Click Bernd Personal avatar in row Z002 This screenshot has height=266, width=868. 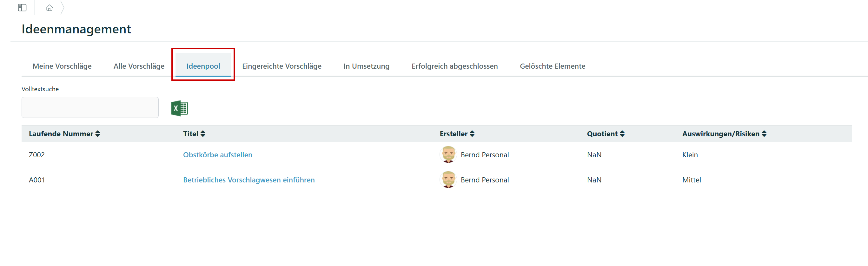click(448, 154)
